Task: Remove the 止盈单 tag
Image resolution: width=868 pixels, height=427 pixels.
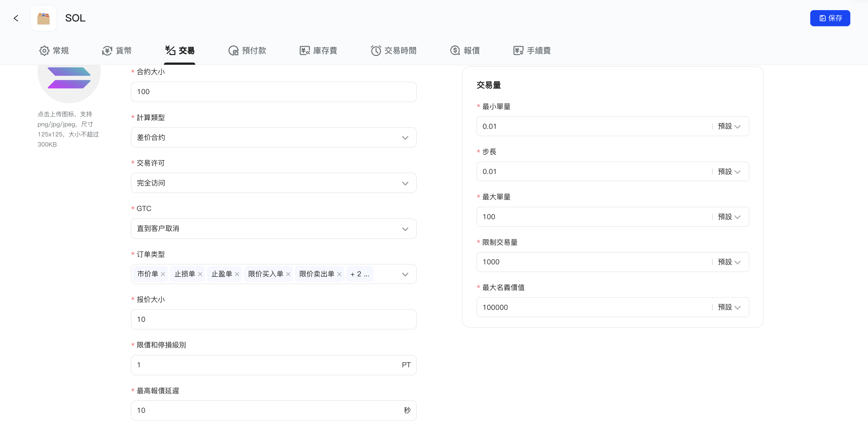Action: (x=237, y=274)
